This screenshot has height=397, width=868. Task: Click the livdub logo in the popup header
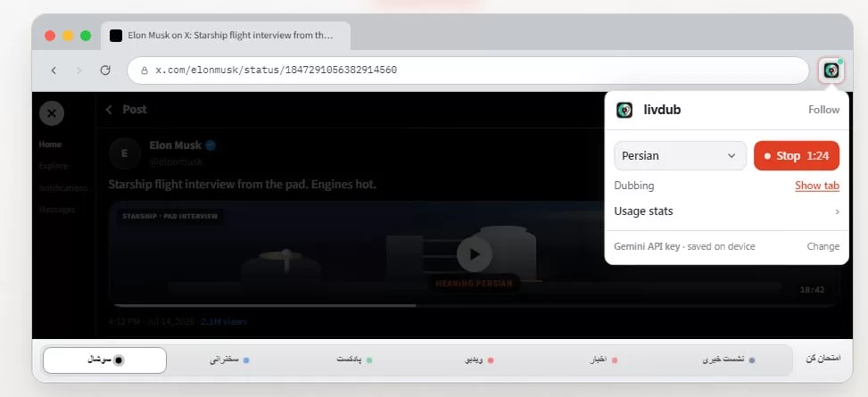[624, 110]
